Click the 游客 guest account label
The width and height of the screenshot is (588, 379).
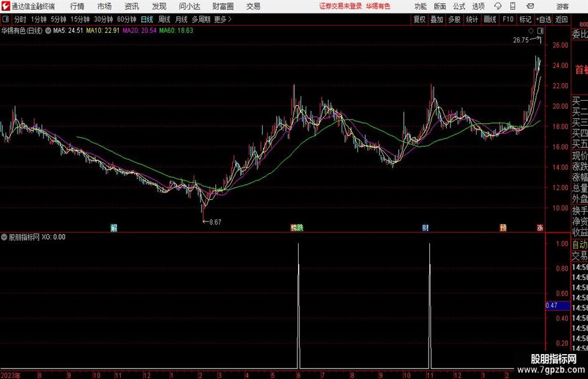pos(562,6)
